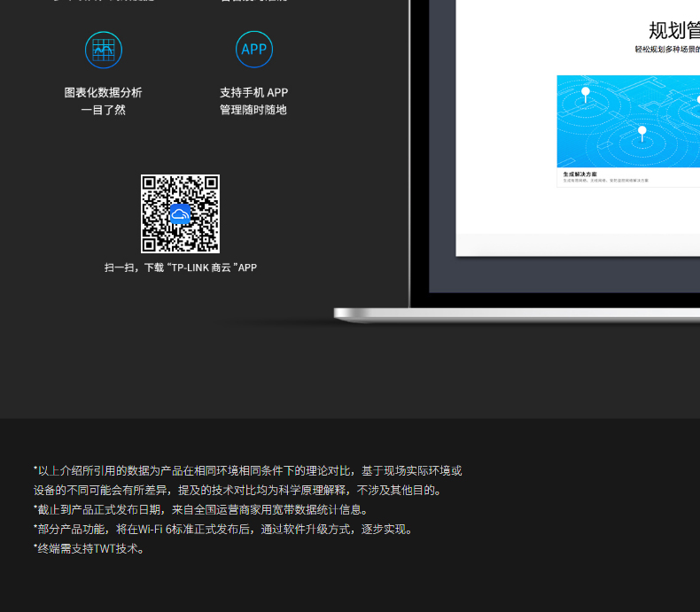Click the footnote "*终端需支持TWT技术。"
The width and height of the screenshot is (700, 612).
[x=89, y=548]
